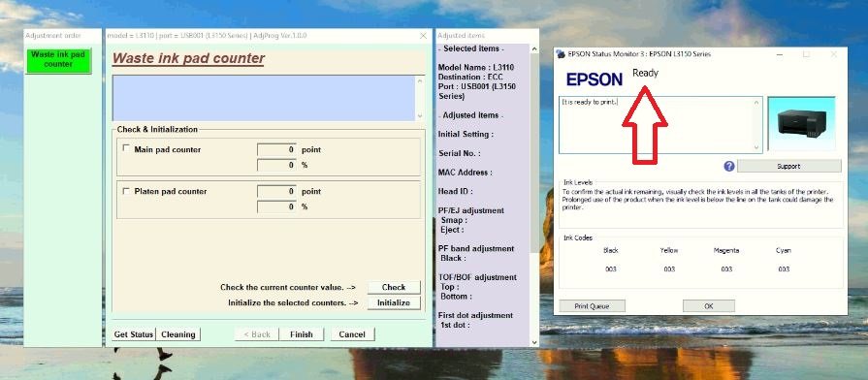Click the Black ink label
This screenshot has width=868, height=380.
coord(611,250)
